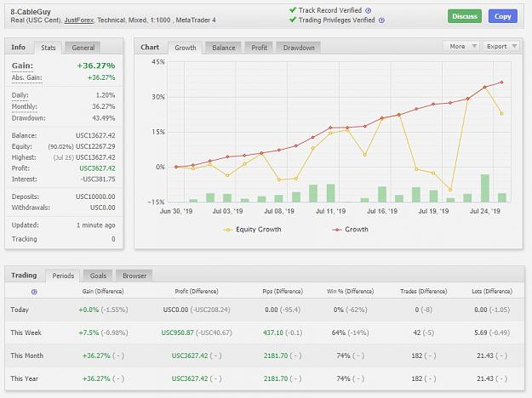Click the Monthly label in Info panel
The height and width of the screenshot is (398, 532).
25,107
